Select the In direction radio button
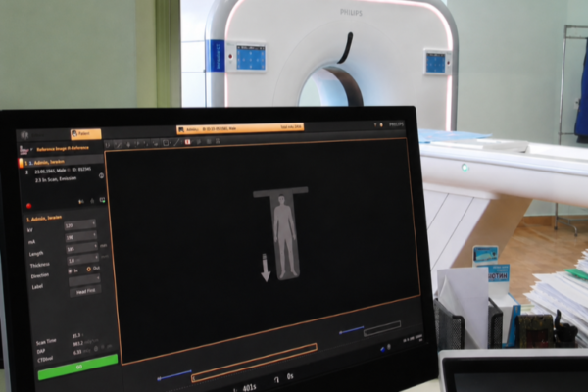Viewport: 588px width, 392px height. tap(70, 270)
